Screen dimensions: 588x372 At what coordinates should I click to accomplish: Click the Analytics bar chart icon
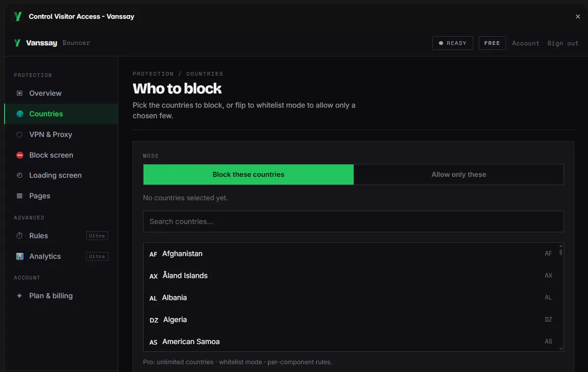(x=20, y=256)
